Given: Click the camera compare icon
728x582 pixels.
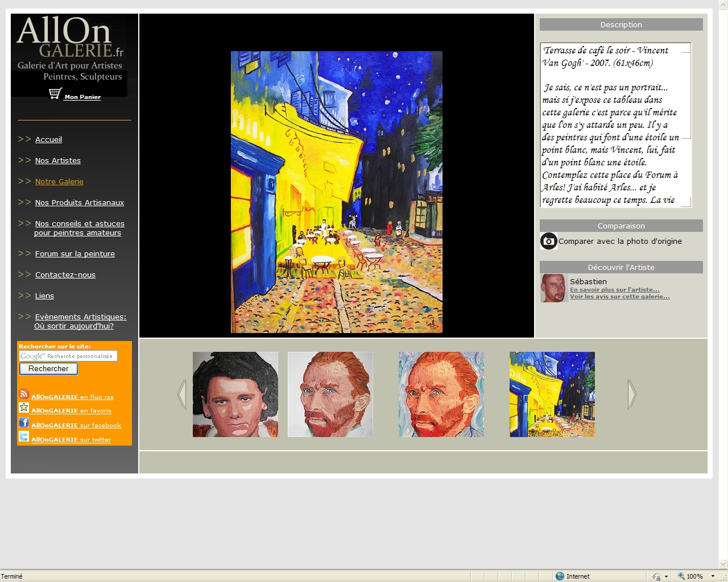Looking at the screenshot, I should click(548, 242).
